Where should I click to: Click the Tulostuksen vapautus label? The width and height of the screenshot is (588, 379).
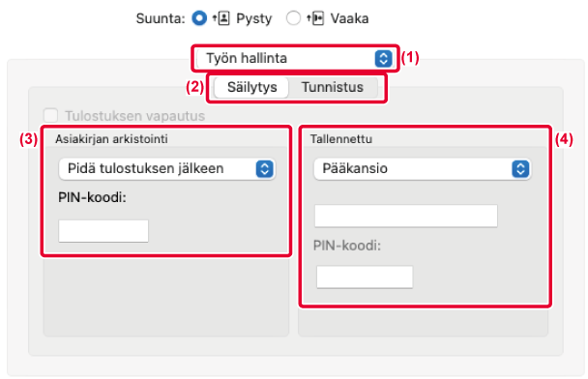click(x=135, y=116)
